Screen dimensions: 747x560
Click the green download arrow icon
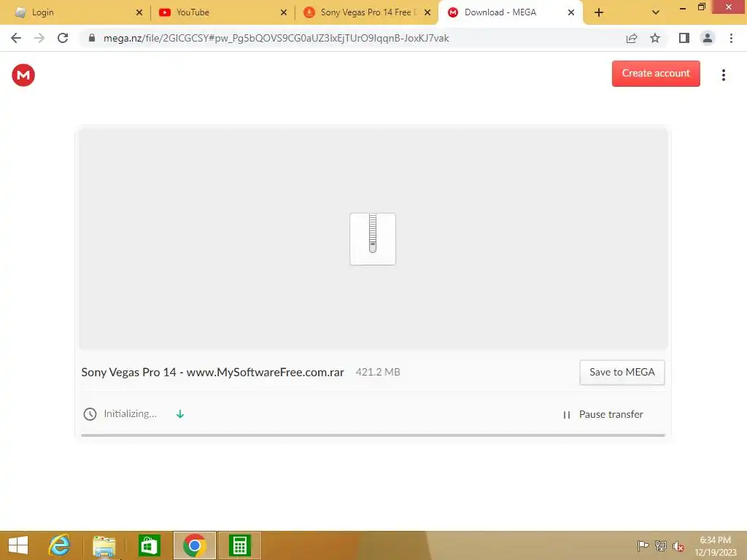179,414
